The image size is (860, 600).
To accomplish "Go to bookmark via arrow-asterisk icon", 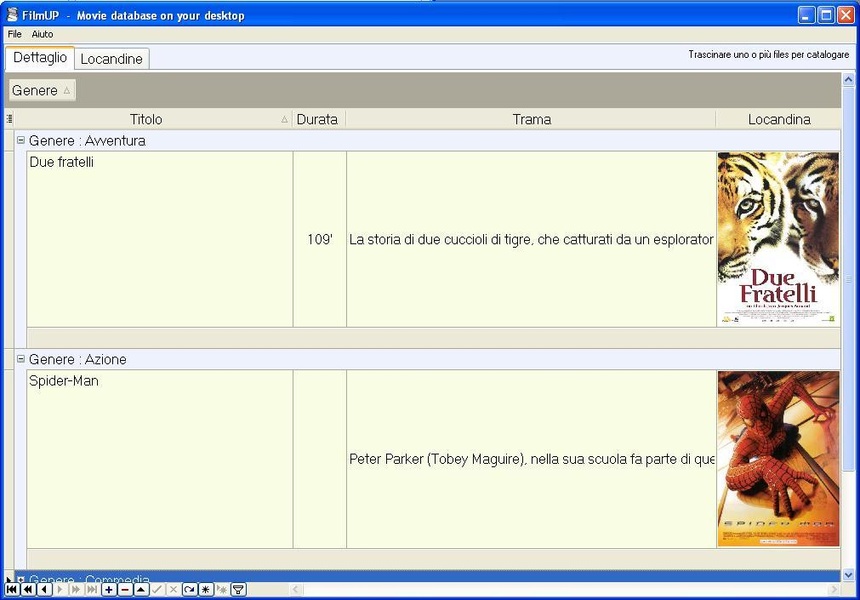I will click(x=222, y=590).
